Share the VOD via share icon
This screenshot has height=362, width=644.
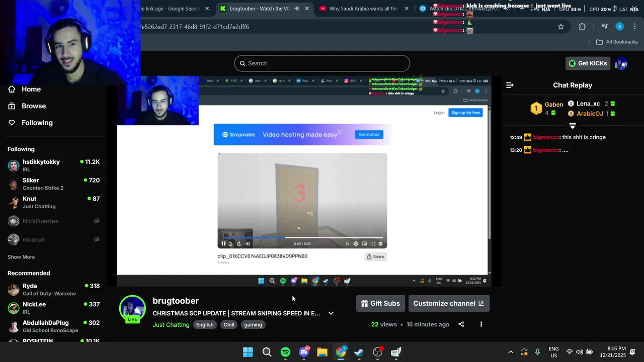[461, 324]
